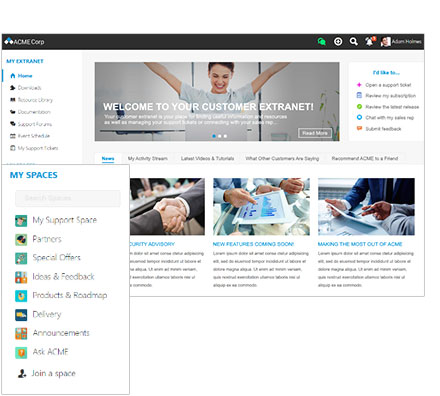Open Review my subscription link
This screenshot has width=440, height=396.
click(x=390, y=96)
